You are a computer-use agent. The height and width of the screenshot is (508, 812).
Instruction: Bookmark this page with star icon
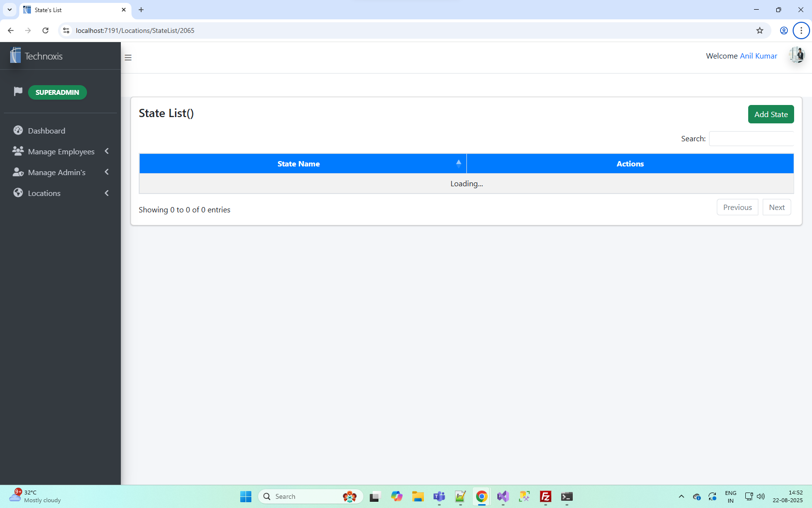tap(760, 30)
